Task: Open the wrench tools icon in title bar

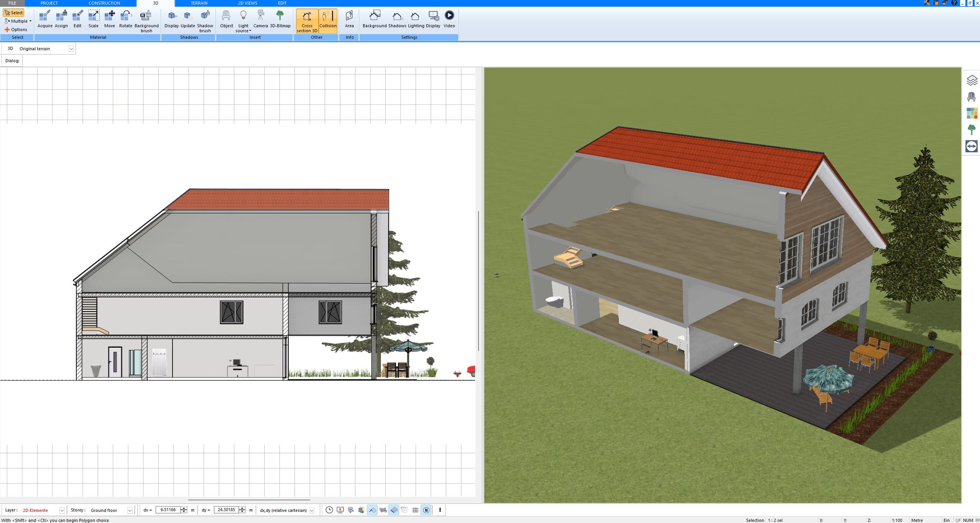Action: tap(927, 3)
